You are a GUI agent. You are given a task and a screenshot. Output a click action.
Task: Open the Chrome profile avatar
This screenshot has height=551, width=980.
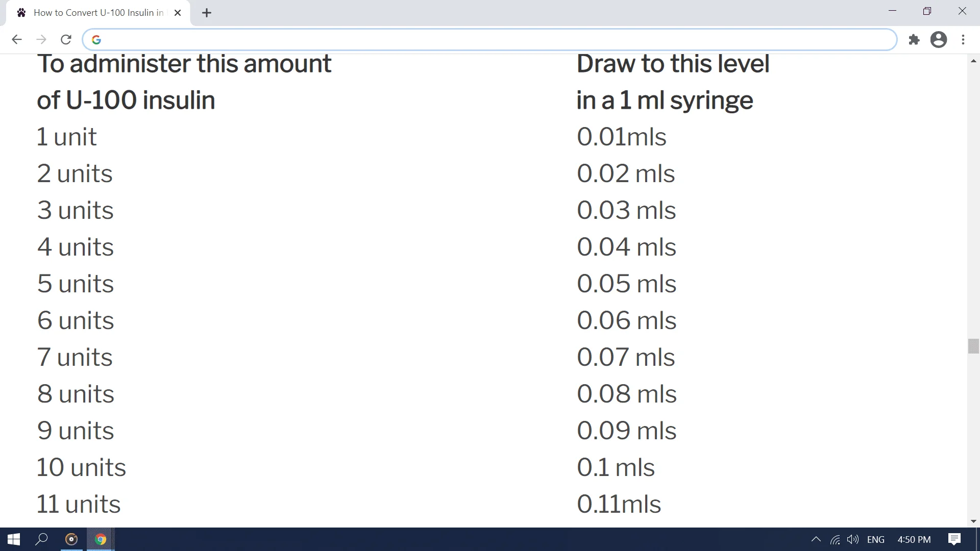click(939, 40)
